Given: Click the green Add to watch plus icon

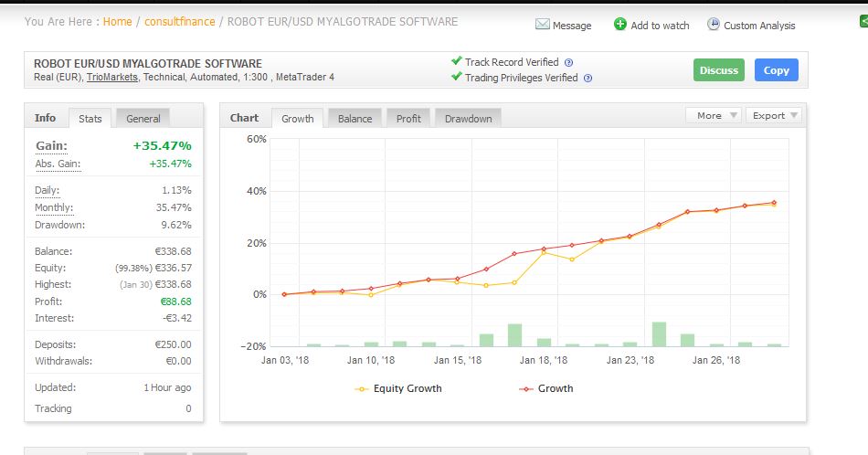Looking at the screenshot, I should click(620, 25).
